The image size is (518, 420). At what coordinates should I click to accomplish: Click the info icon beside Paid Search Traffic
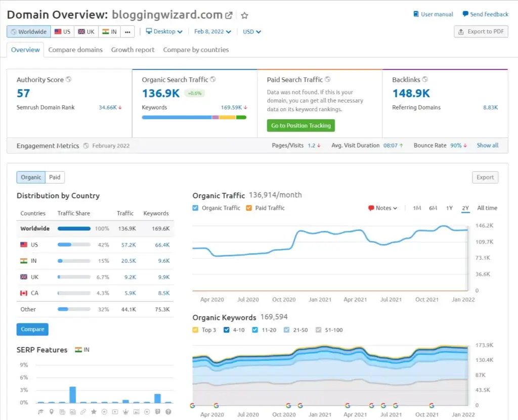(328, 79)
